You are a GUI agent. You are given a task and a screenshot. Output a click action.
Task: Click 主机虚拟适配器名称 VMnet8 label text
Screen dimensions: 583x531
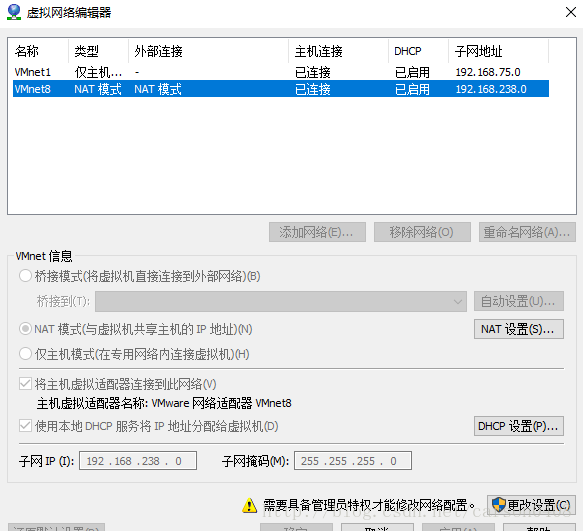[x=164, y=403]
